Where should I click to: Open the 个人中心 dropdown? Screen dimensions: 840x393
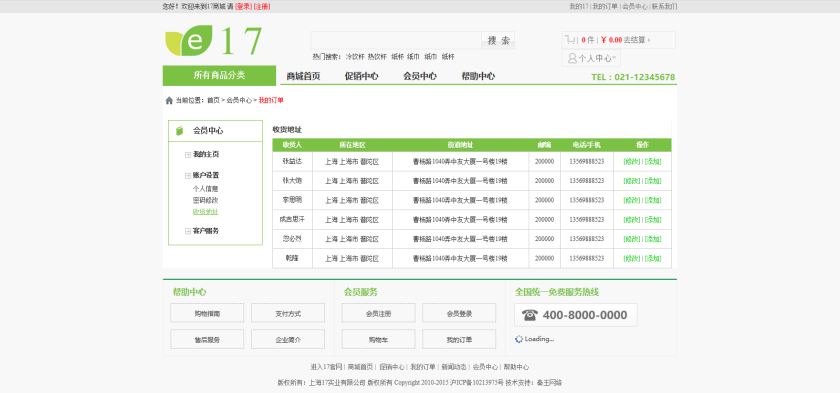pyautogui.click(x=591, y=58)
